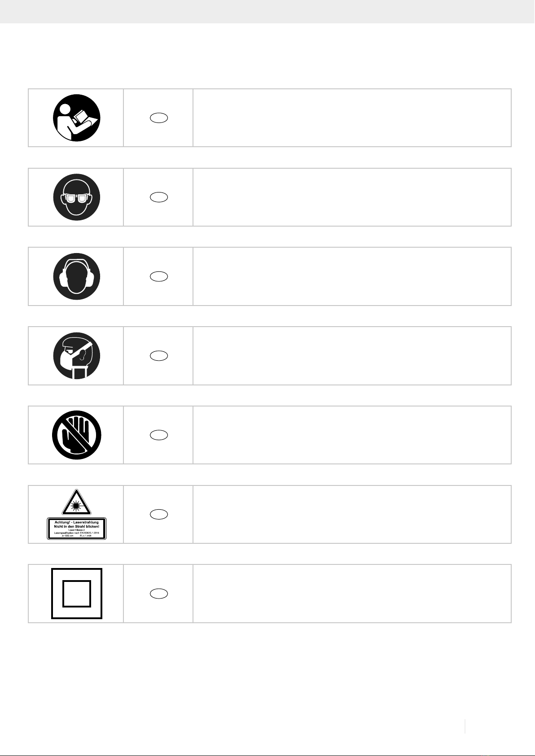This screenshot has height=756, width=535.
Task: Click the blank description cell of the double square row
Action: point(352,594)
